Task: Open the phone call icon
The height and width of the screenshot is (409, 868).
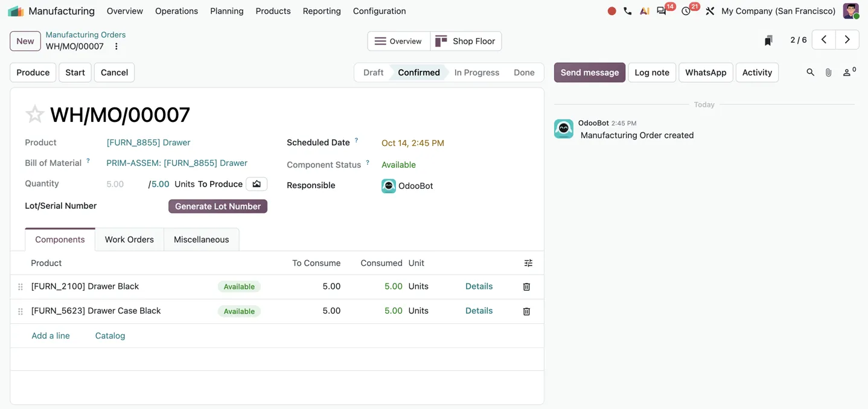Action: [x=628, y=11]
